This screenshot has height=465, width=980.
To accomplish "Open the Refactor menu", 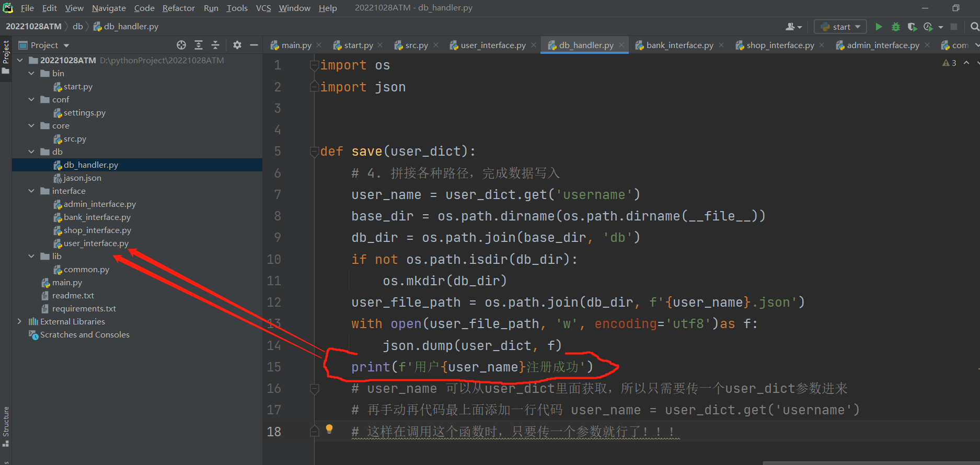I will (178, 8).
